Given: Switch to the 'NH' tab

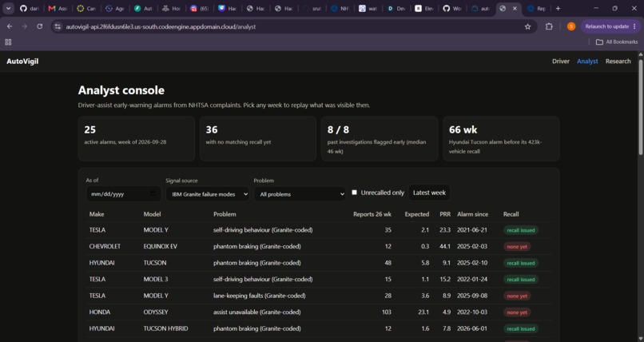Looking at the screenshot, I should (340, 8).
